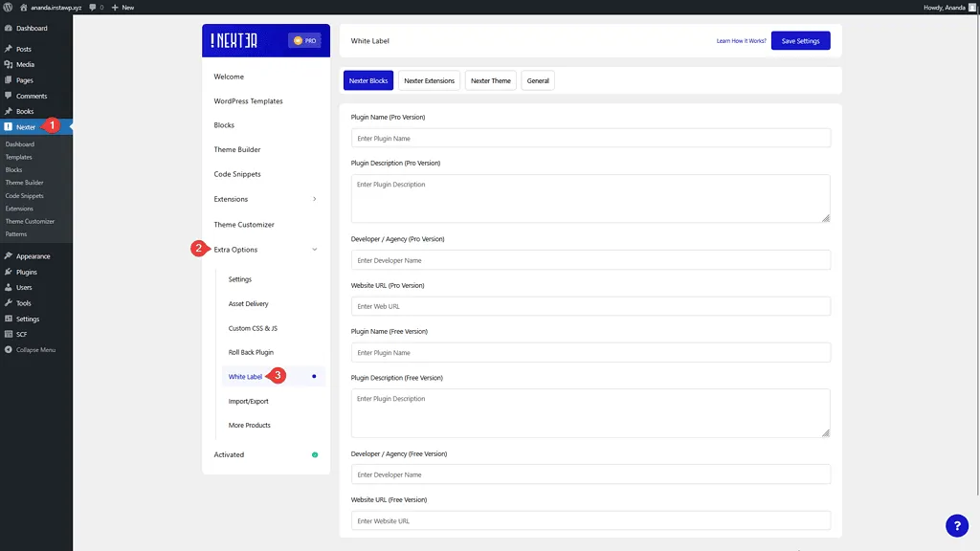The height and width of the screenshot is (551, 980).
Task: Collapse the Extra Options section
Action: coord(315,250)
